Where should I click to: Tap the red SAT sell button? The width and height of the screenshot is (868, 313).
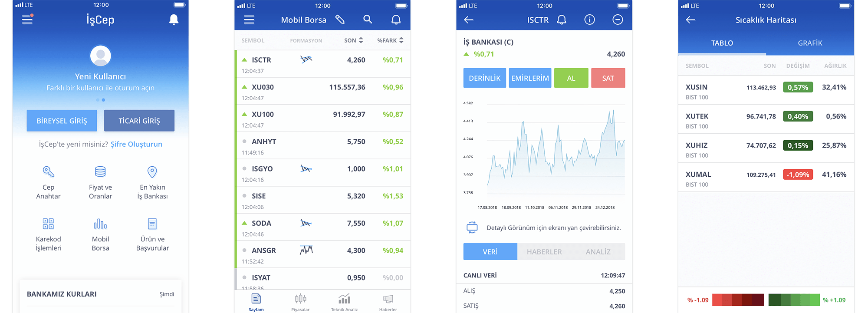point(608,78)
